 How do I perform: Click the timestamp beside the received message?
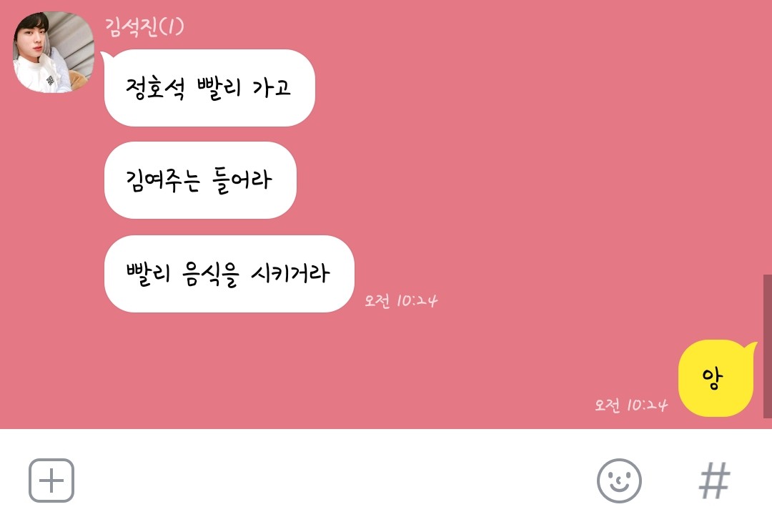click(x=401, y=300)
